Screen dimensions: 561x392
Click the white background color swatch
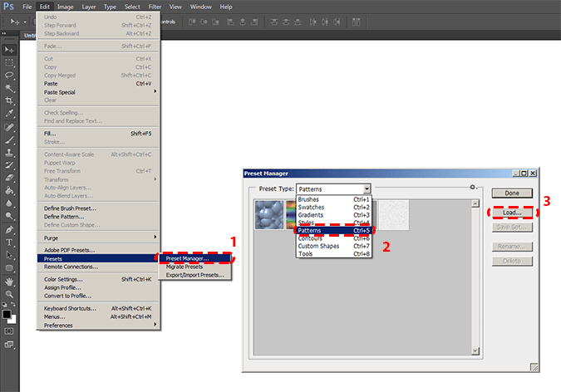(x=13, y=320)
